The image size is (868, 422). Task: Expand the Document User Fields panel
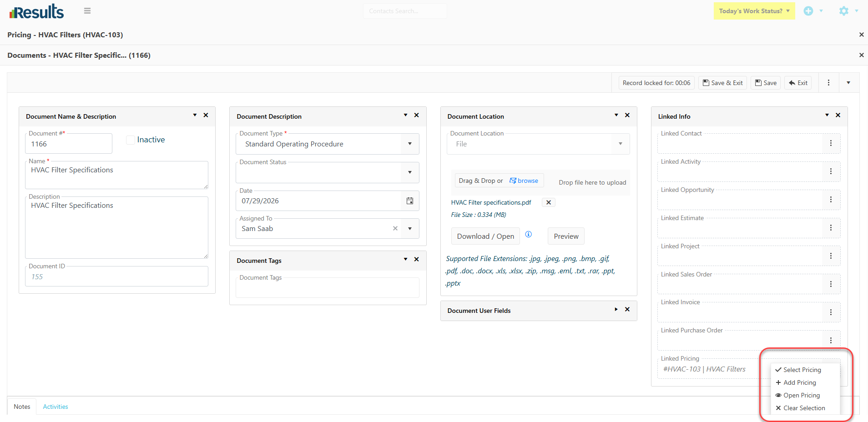pyautogui.click(x=616, y=310)
